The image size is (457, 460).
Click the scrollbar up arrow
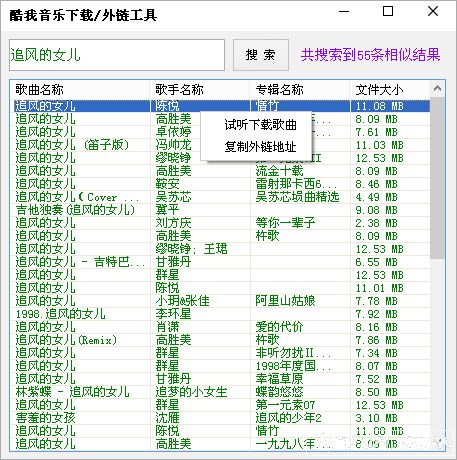point(437,89)
